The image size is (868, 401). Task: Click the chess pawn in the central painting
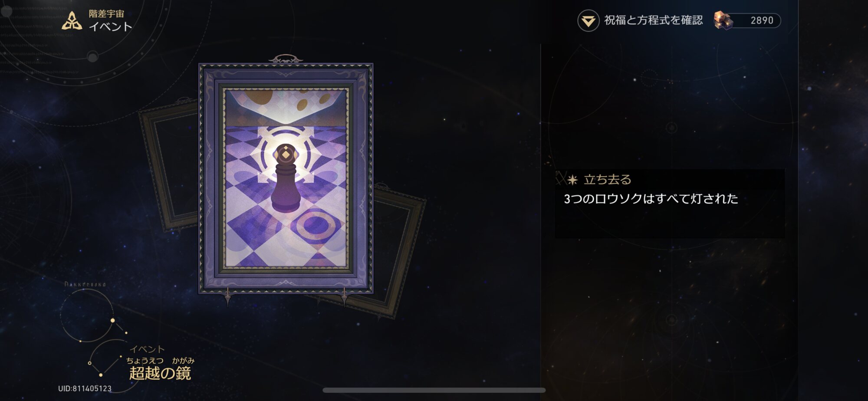[x=286, y=178]
